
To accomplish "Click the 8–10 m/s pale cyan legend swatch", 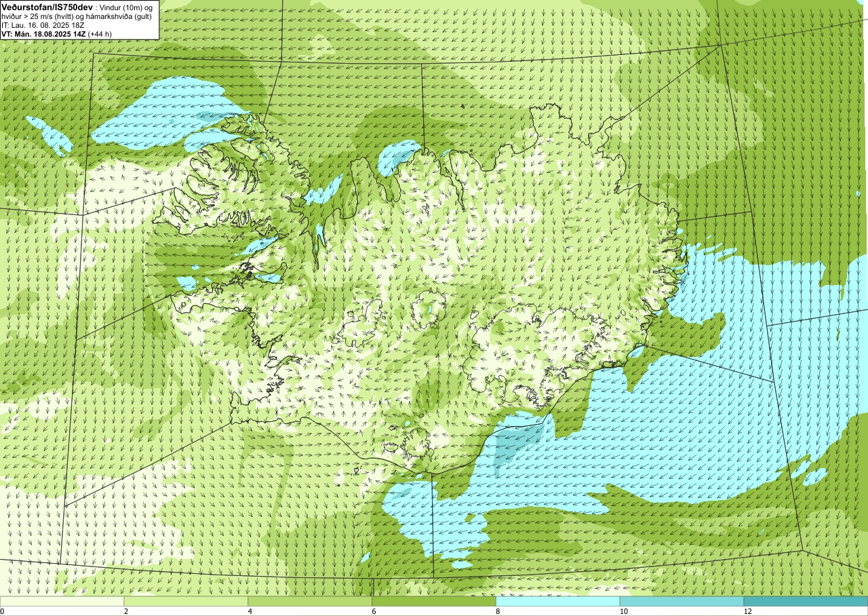I will point(558,601).
